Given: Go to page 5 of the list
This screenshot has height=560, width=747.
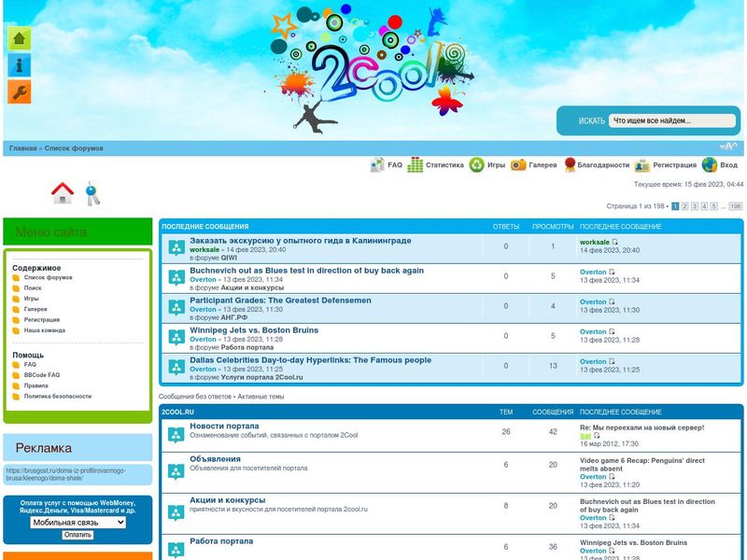Looking at the screenshot, I should (x=713, y=206).
